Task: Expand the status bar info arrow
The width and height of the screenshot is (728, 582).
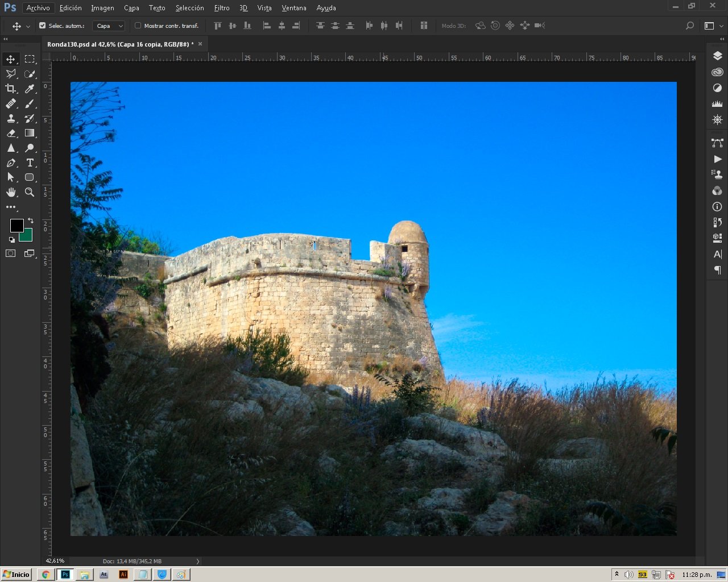Action: coord(198,562)
